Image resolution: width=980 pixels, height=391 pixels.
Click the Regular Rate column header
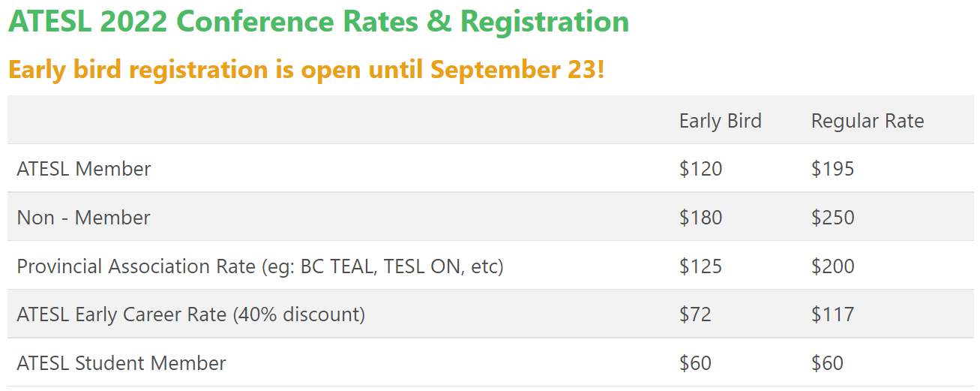[x=868, y=121]
